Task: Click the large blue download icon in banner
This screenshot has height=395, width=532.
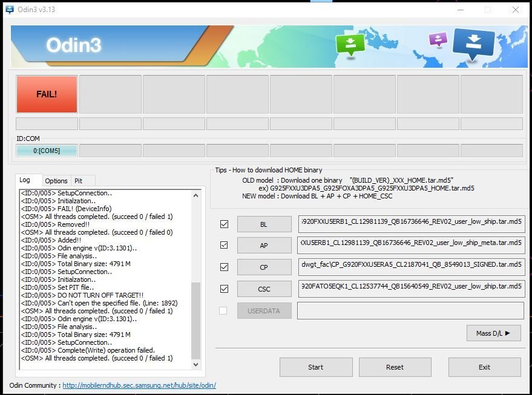Action: pos(473,44)
